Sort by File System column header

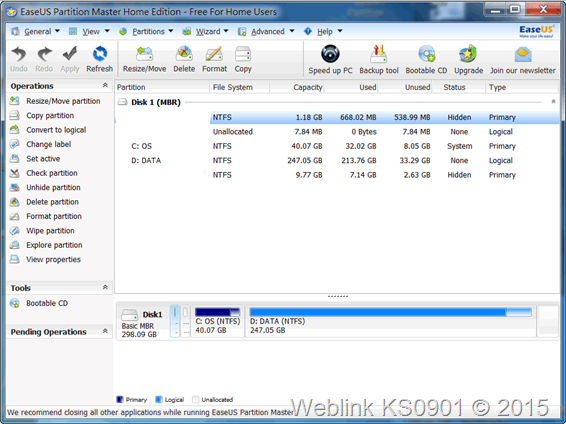240,87
